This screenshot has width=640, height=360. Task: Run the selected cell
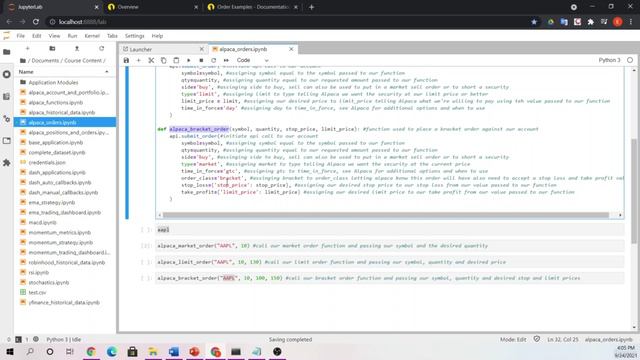click(x=189, y=60)
